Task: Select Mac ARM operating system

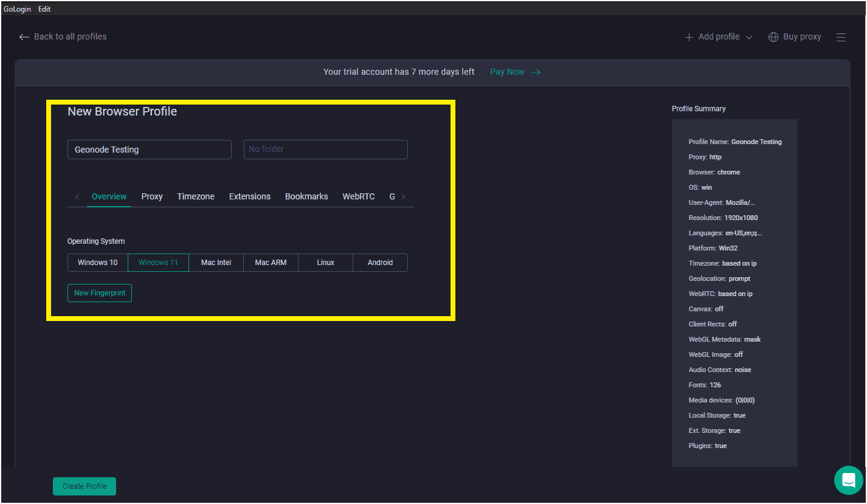Action: click(x=271, y=262)
